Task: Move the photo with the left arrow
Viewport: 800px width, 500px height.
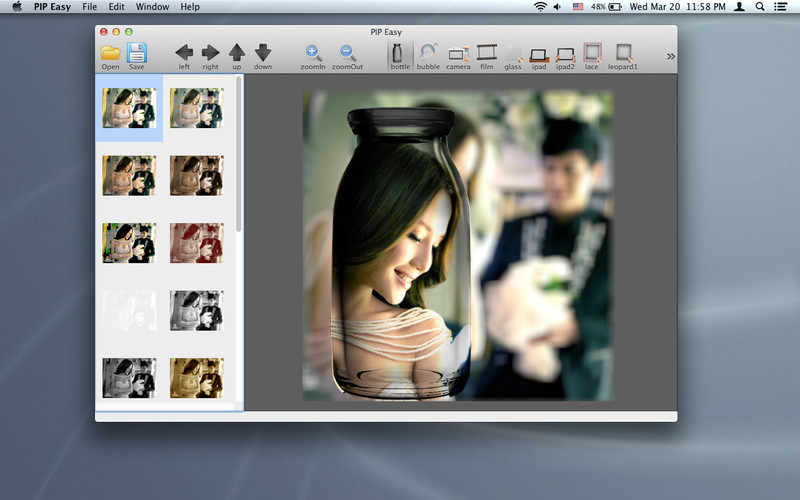Action: coord(184,56)
